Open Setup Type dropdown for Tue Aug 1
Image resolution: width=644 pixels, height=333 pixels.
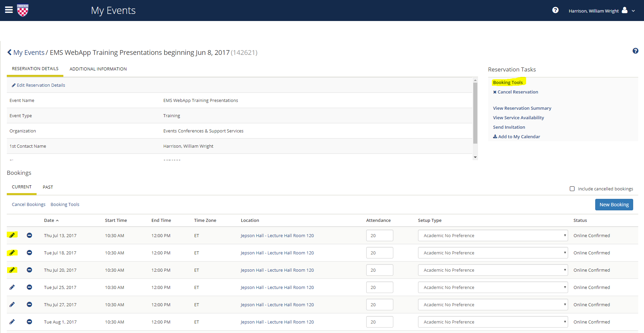[x=493, y=322]
